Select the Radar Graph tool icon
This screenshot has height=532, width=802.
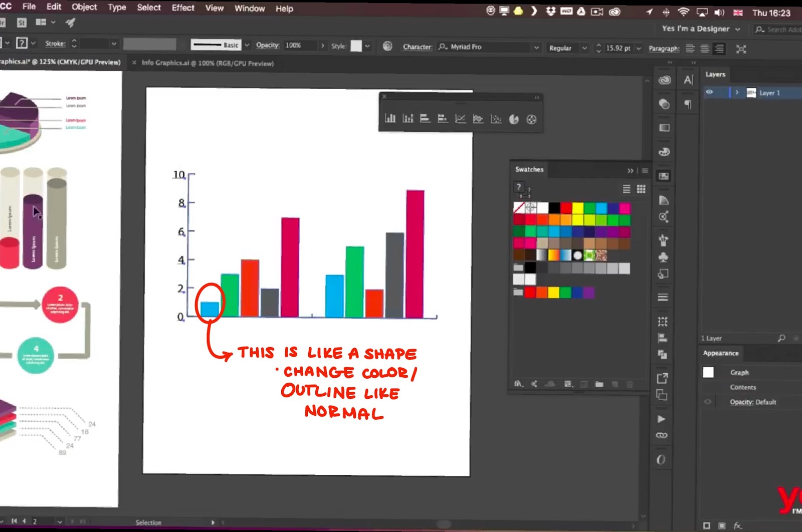[x=531, y=119]
